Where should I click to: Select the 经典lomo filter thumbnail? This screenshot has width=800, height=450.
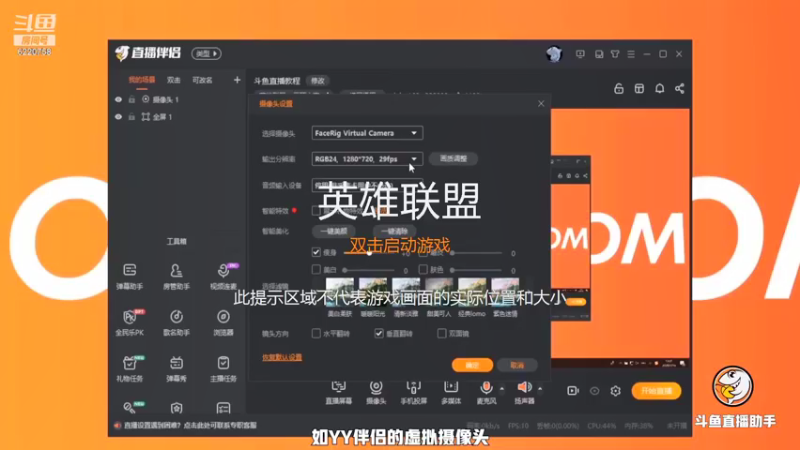[x=472, y=293]
